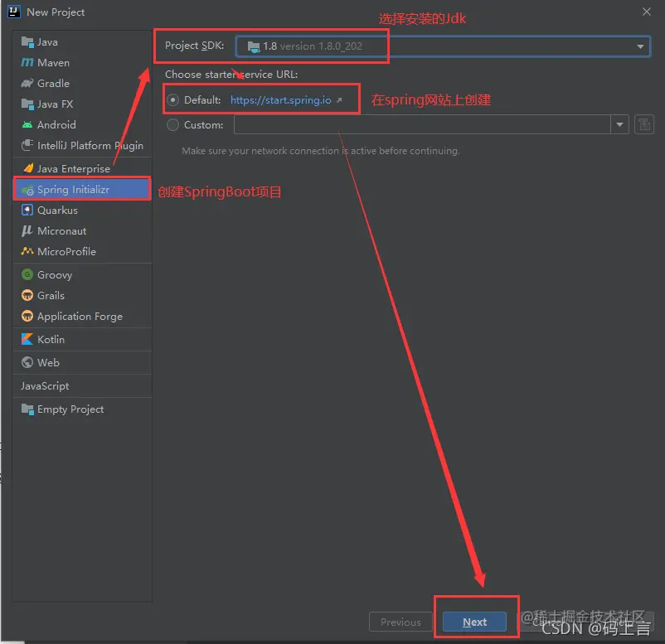Viewport: 665px width, 644px height.
Task: Click the Web globe icon
Action: 27,362
